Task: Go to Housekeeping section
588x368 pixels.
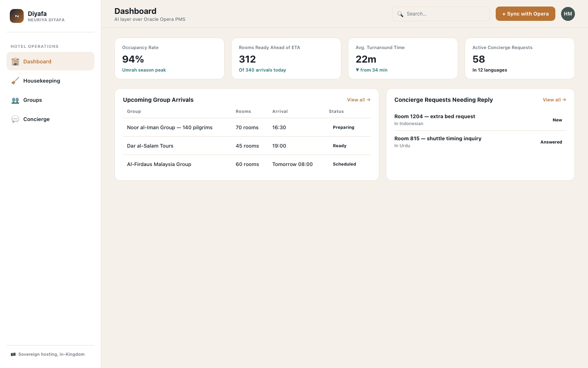Action: point(50,81)
